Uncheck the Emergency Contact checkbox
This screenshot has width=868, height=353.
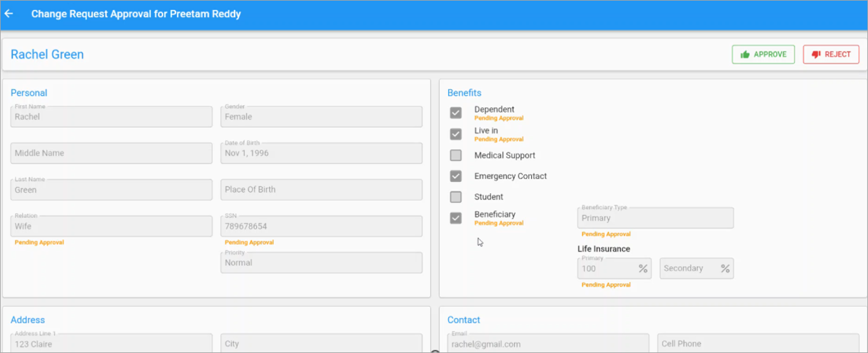456,176
